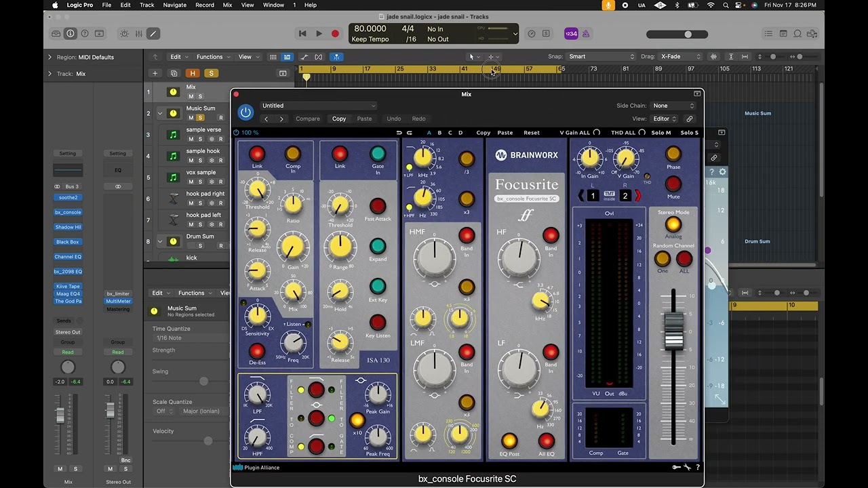The image size is (868, 488).
Task: Click the Record button in transport
Action: click(x=335, y=33)
